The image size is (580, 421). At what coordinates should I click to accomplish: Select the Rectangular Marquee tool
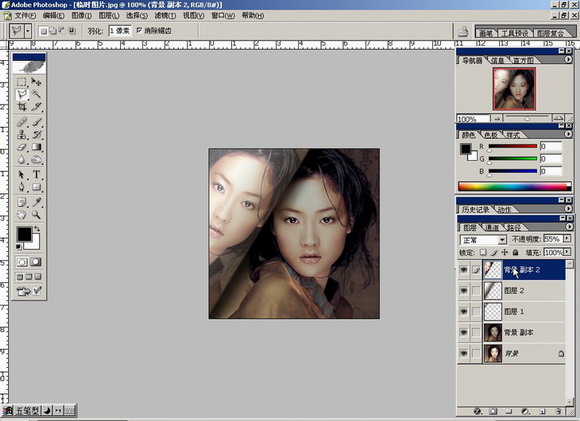(x=22, y=81)
